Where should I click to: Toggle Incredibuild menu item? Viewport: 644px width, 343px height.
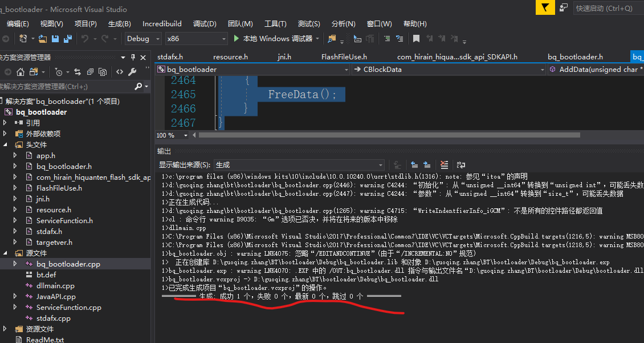162,23
